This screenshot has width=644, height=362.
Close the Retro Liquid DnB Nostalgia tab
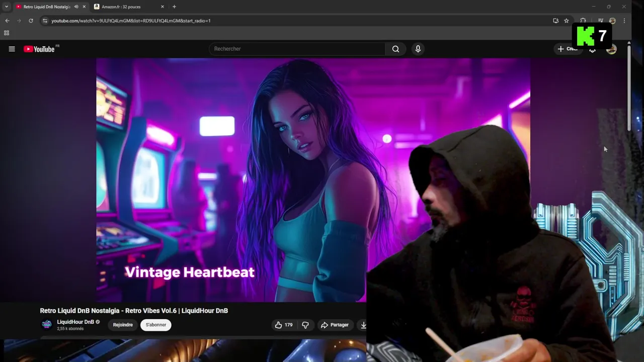click(84, 7)
